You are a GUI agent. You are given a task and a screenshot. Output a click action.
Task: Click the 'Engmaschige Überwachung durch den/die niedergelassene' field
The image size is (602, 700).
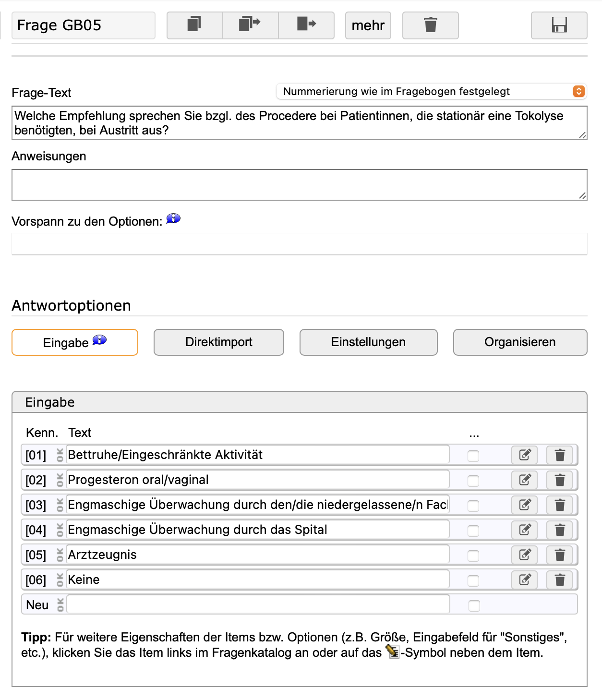[258, 505]
